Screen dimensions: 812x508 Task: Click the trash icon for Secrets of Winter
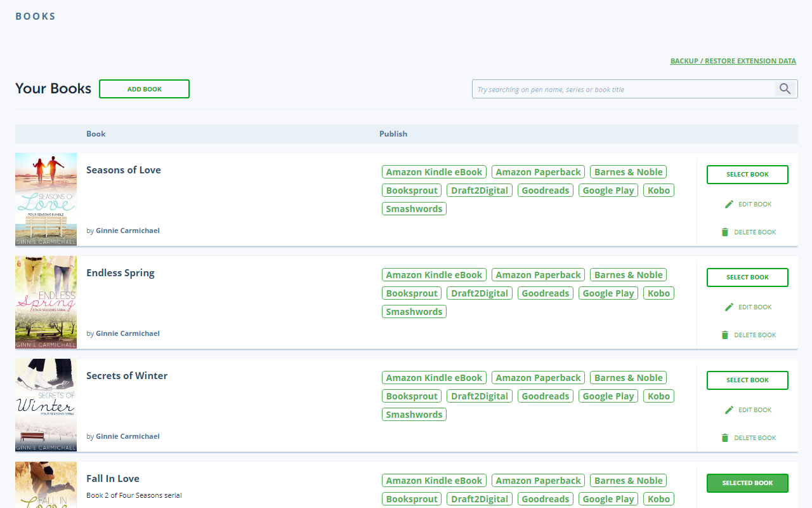click(x=724, y=438)
